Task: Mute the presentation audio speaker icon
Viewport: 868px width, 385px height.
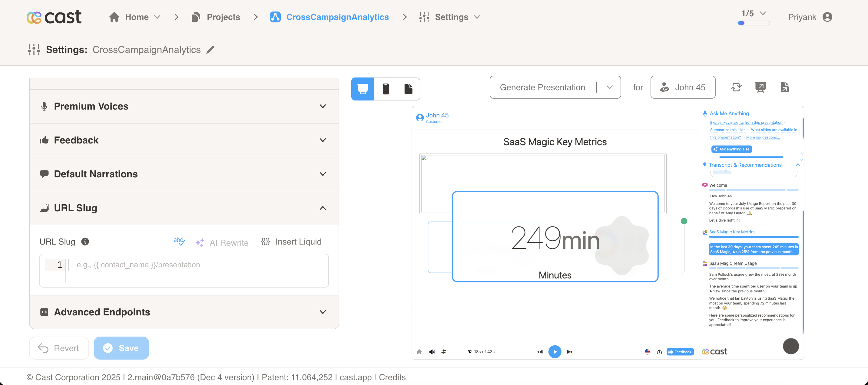Action: click(x=432, y=352)
